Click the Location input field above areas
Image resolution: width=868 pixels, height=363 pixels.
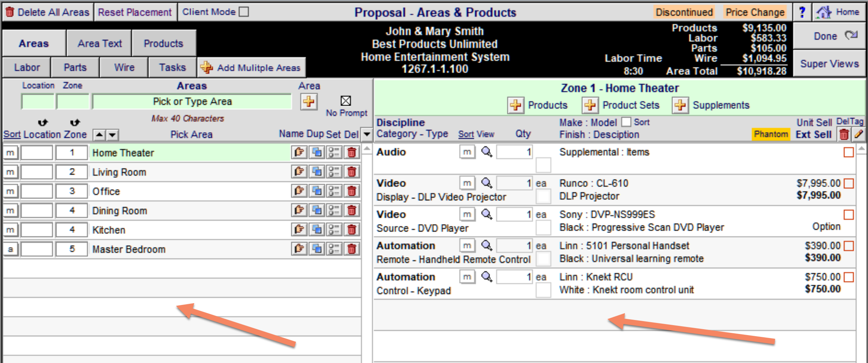click(x=38, y=102)
